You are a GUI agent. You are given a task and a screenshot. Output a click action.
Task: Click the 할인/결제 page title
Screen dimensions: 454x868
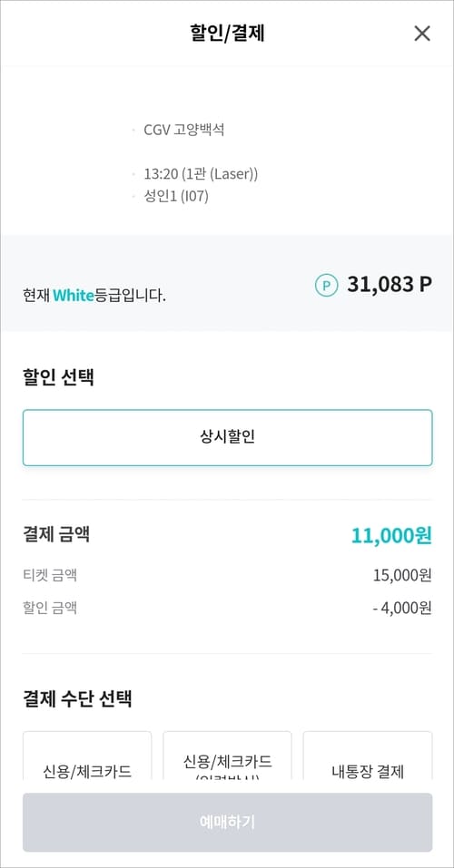click(x=227, y=34)
